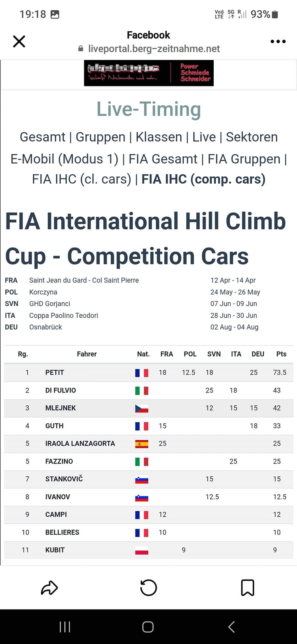Viewport: 297px width, 644px height.
Task: Tap the share arrow icon
Action: click(49, 587)
